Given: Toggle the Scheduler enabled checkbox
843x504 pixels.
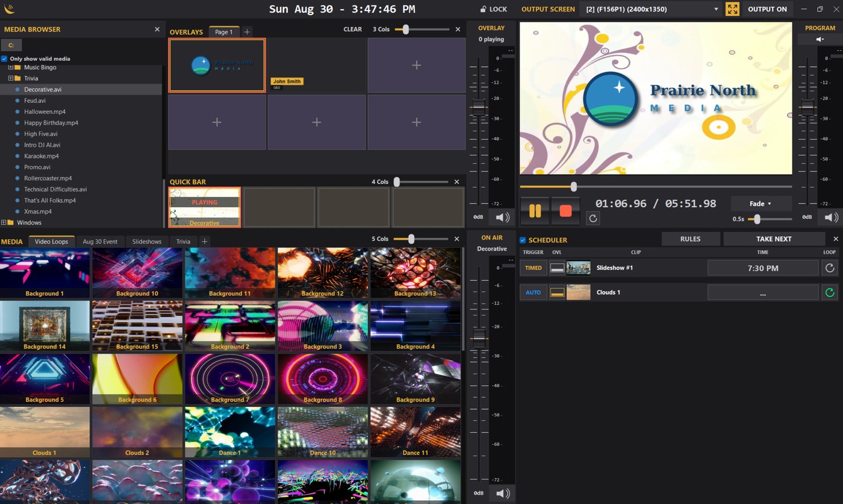Looking at the screenshot, I should click(523, 240).
